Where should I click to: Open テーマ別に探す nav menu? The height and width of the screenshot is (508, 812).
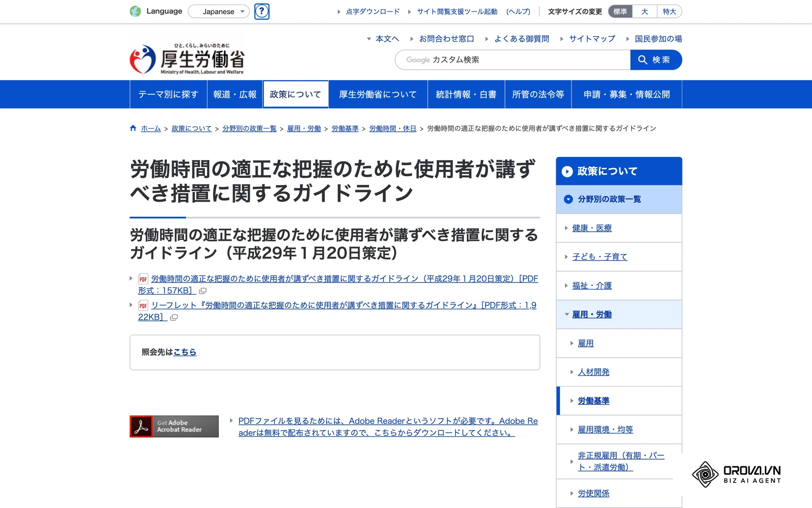(168, 94)
